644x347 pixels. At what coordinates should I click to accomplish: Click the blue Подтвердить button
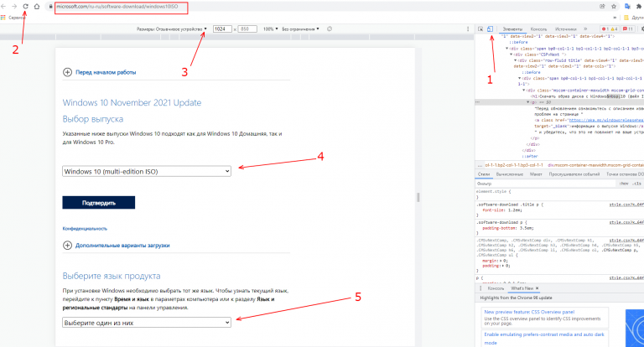(x=98, y=203)
